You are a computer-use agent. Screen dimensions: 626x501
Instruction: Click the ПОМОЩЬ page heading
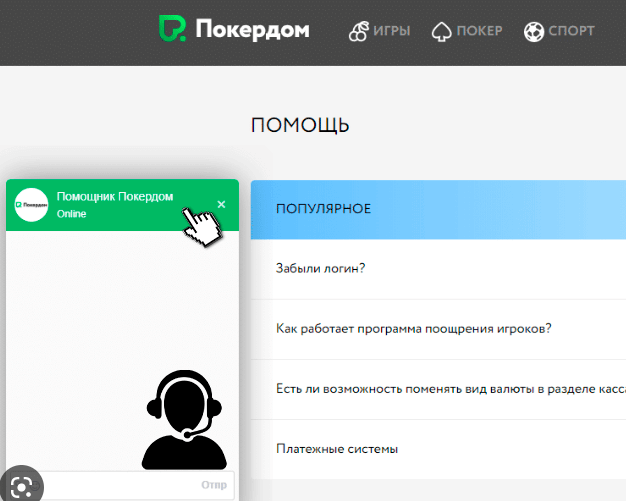click(x=300, y=125)
